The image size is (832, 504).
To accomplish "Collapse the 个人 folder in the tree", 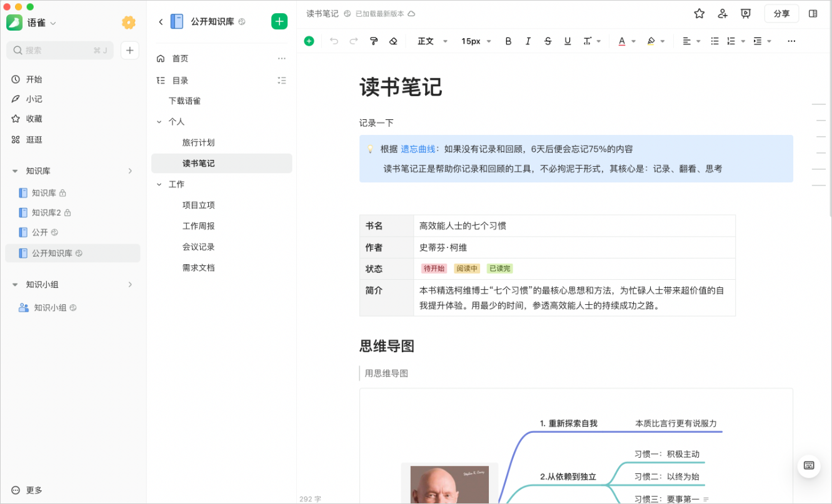I will (159, 122).
